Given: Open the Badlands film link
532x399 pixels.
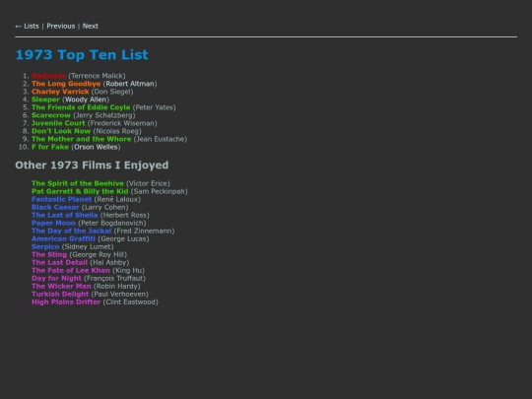Looking at the screenshot, I should point(49,76).
